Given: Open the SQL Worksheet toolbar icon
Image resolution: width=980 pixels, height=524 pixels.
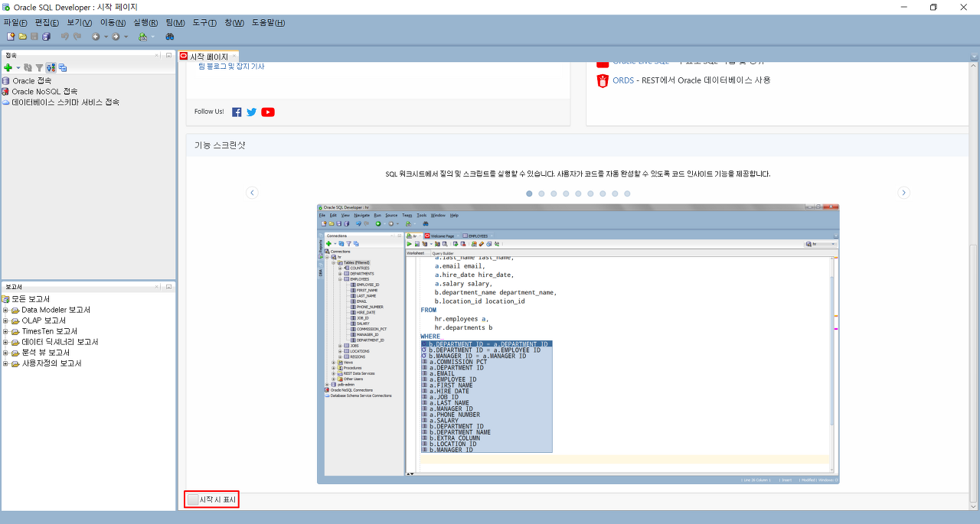Looking at the screenshot, I should pyautogui.click(x=142, y=37).
